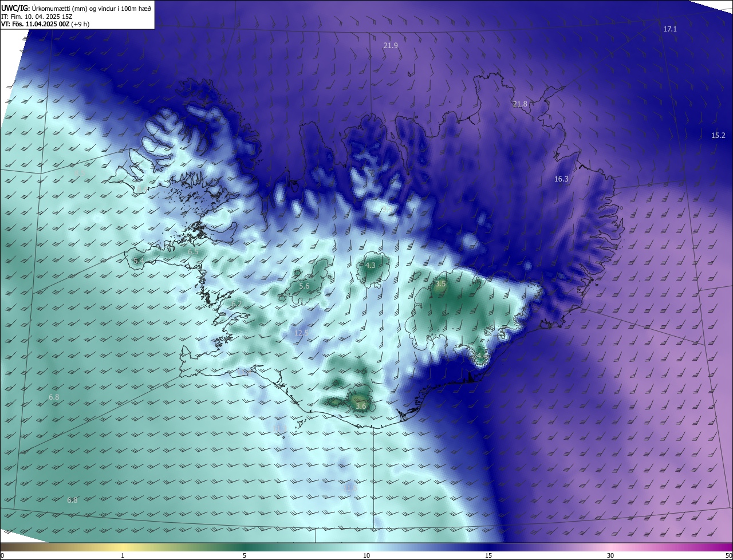
Task: Click the 12.5 value label on the map
Action: point(301,333)
